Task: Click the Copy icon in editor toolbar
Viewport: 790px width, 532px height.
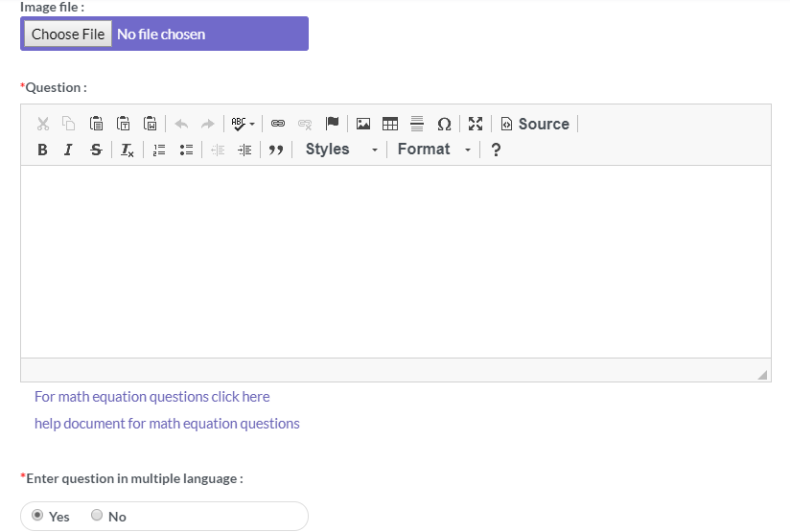Action: tap(68, 124)
